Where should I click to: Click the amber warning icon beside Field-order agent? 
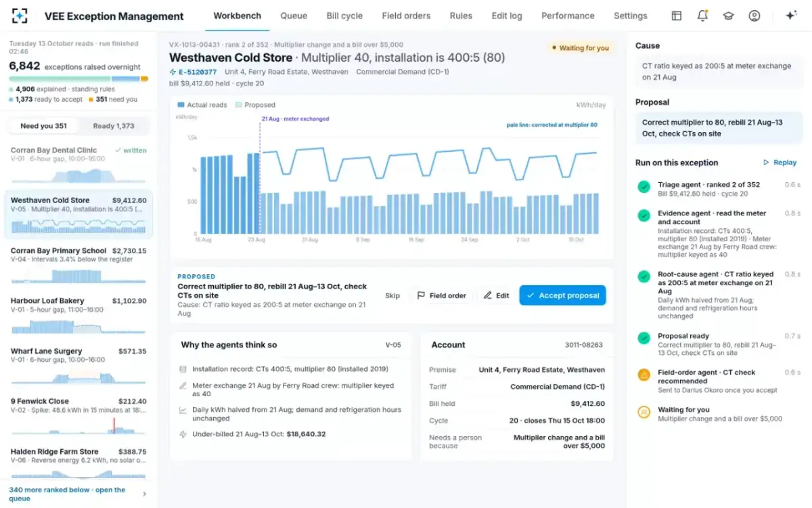644,374
